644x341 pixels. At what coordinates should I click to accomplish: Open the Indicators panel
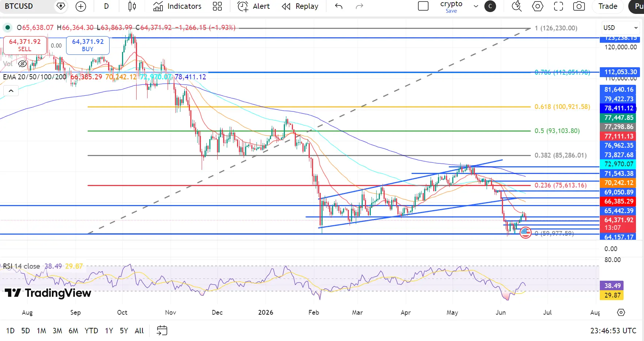[177, 6]
